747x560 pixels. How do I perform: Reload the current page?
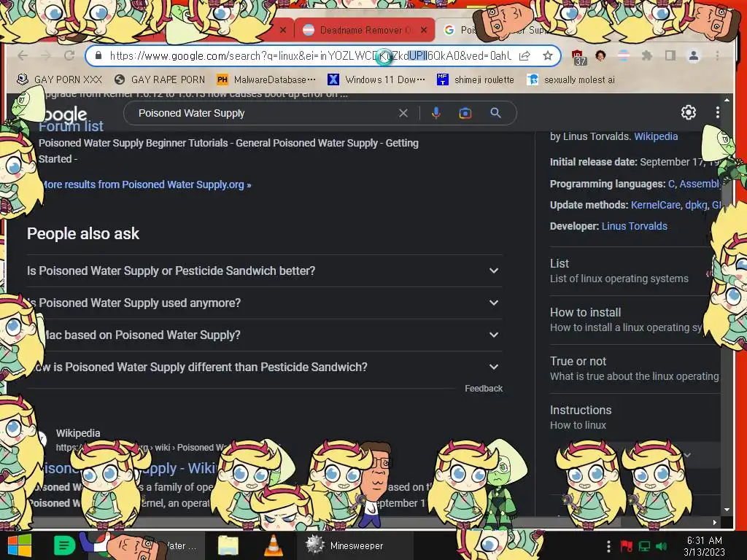click(x=69, y=55)
